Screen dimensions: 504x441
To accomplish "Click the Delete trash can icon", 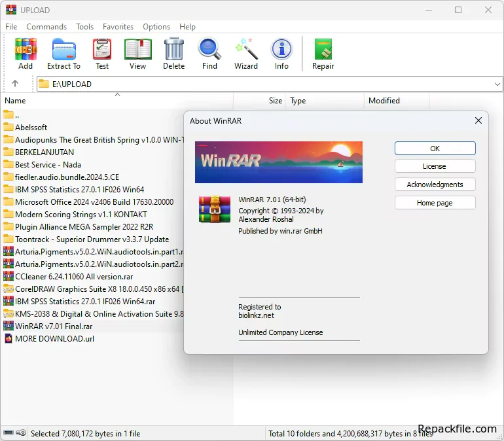I will click(174, 49).
